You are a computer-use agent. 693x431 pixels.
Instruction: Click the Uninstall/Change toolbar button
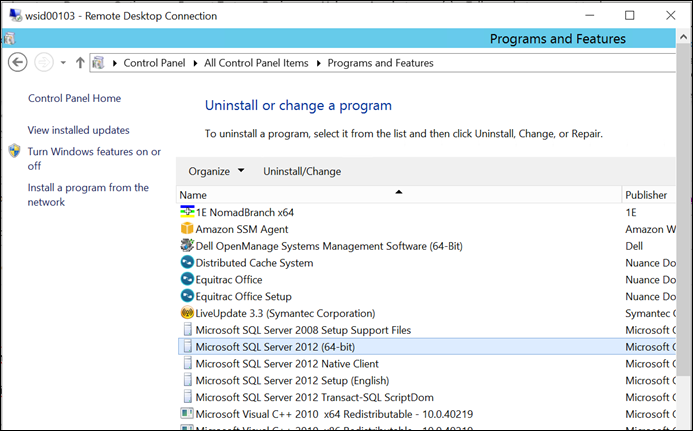pos(302,171)
